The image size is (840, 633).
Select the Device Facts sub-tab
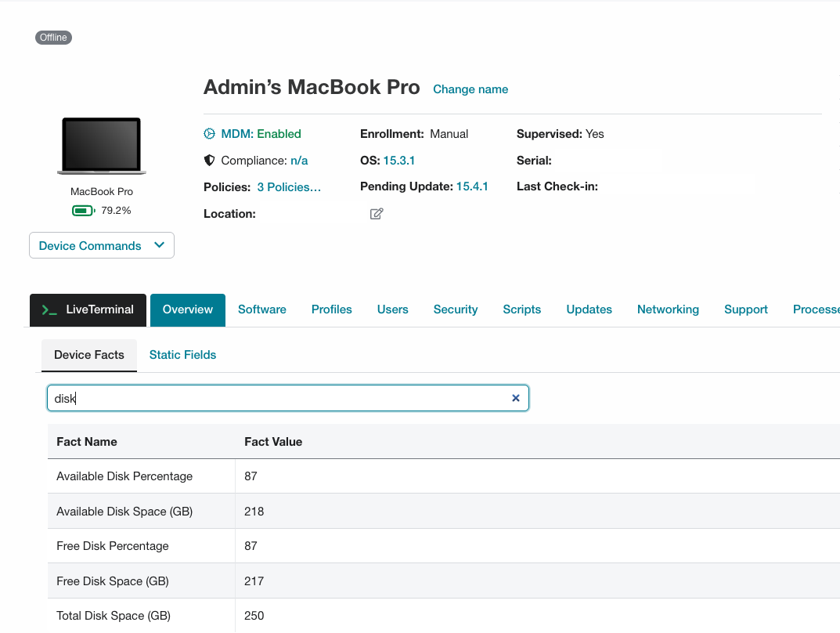89,355
